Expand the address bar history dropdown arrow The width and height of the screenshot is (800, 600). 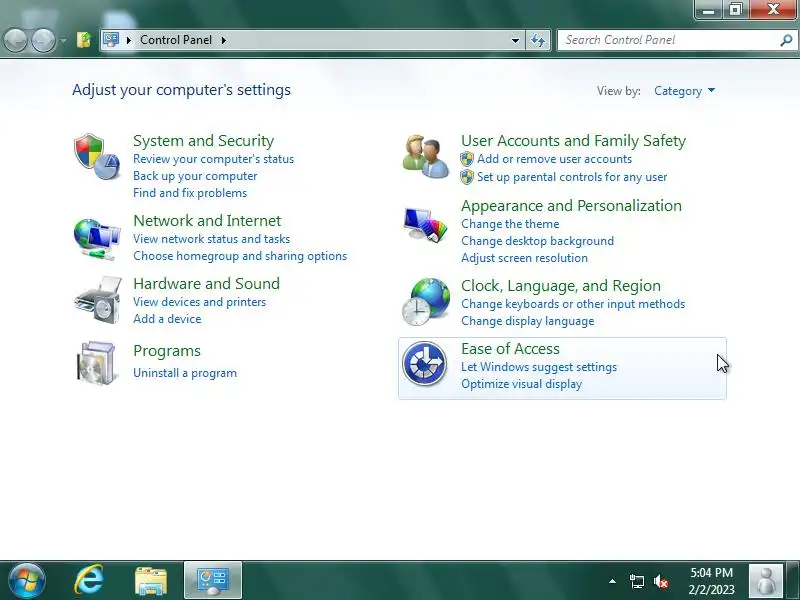(515, 40)
